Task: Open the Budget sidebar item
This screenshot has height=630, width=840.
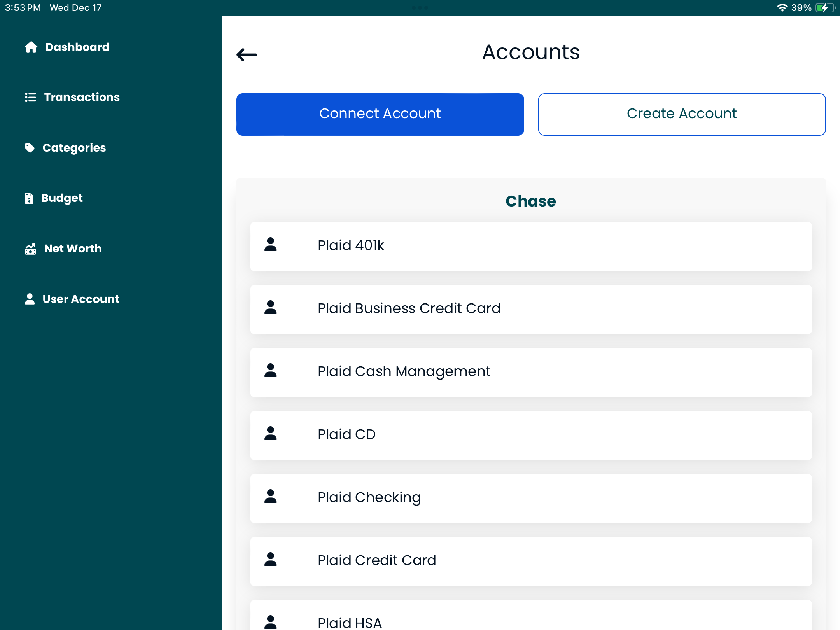Action: pos(62,198)
